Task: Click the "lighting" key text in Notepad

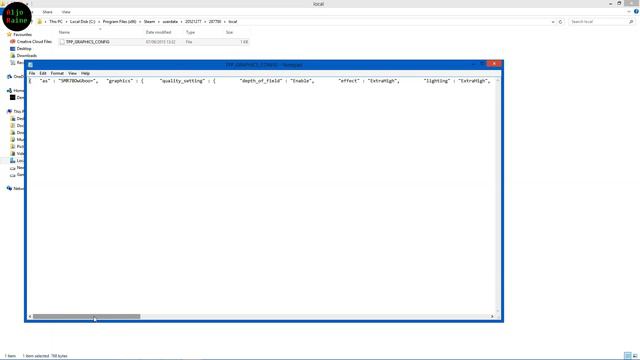Action: click(x=437, y=81)
